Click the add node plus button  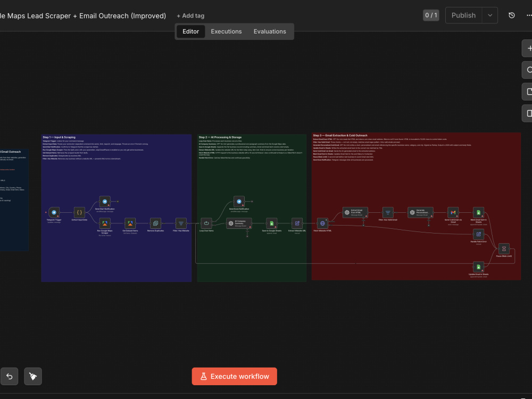[x=528, y=48]
